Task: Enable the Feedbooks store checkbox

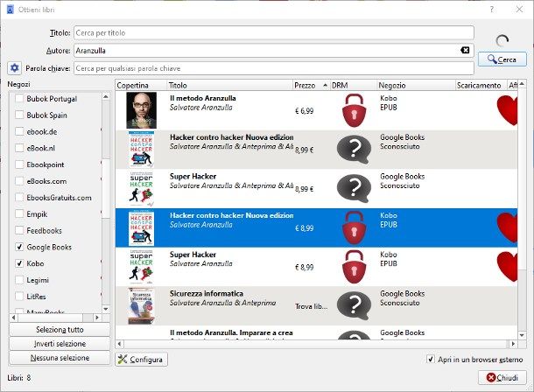Action: (x=19, y=231)
